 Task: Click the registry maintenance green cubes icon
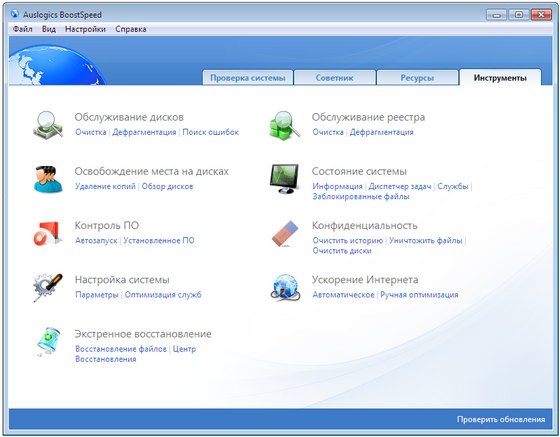pyautogui.click(x=285, y=125)
